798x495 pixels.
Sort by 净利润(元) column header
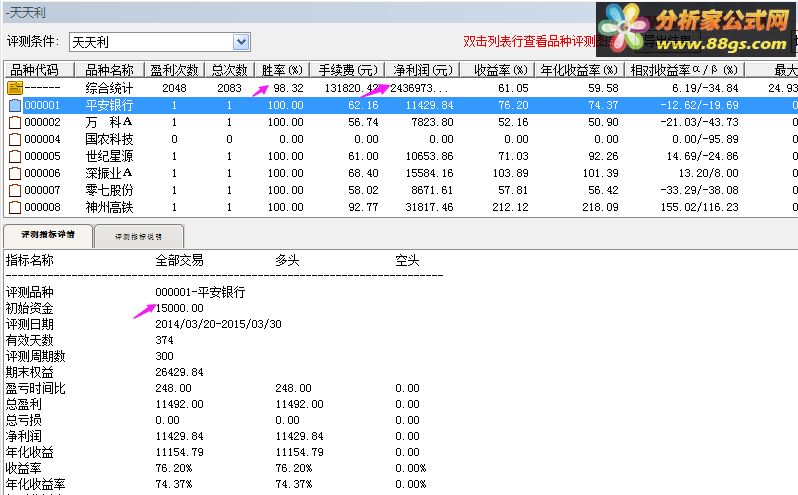[422, 70]
